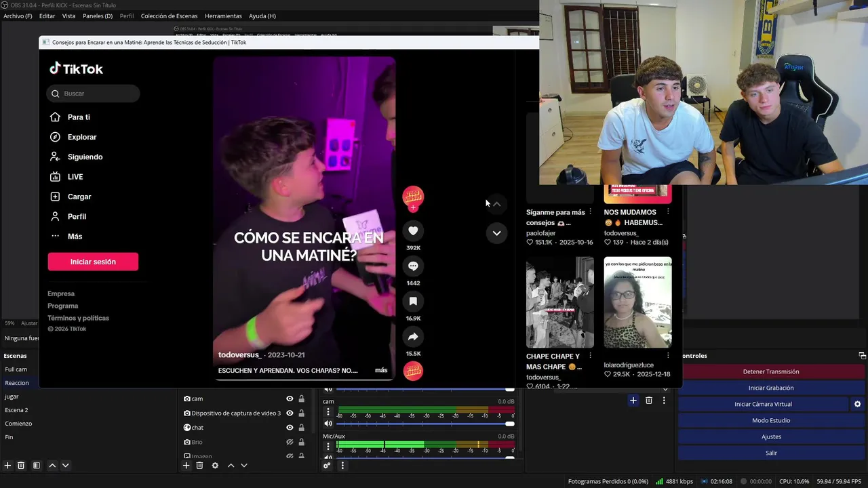Open the Vista menu

tap(68, 16)
